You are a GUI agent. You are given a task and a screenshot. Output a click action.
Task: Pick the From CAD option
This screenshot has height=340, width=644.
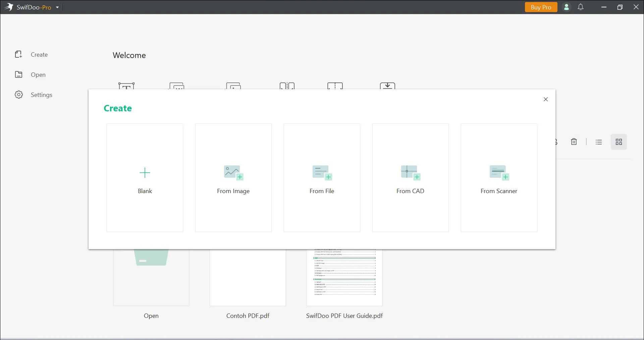coord(410,178)
